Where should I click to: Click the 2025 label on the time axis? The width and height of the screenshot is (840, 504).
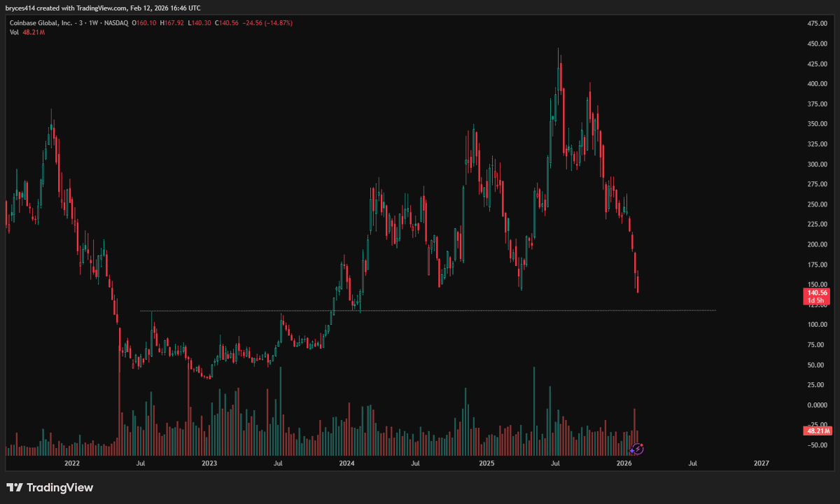[x=486, y=463]
